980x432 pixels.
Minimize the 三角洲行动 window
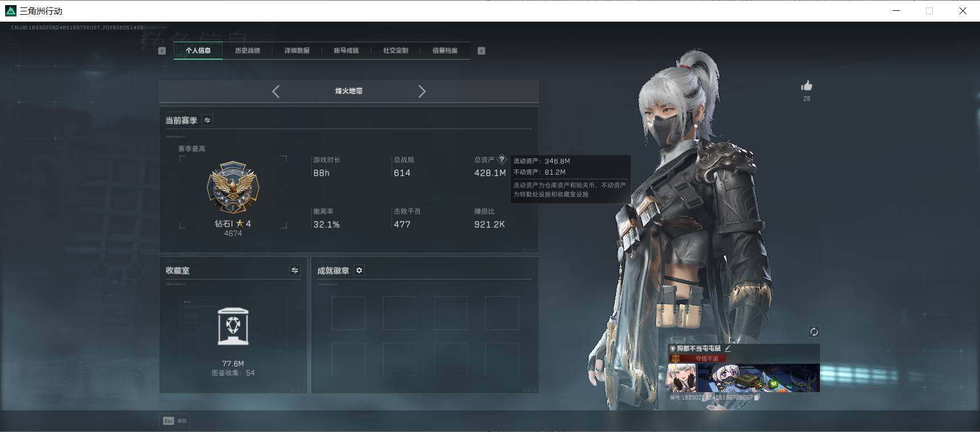coord(896,11)
